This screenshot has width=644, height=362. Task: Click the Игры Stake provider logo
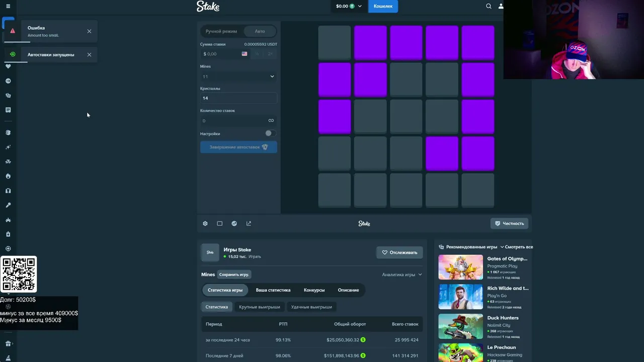click(210, 252)
